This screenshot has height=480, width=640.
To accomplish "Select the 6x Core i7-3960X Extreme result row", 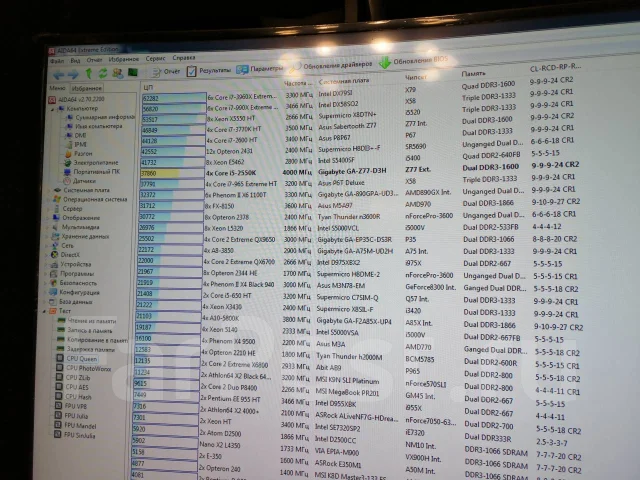I will [x=359, y=91].
